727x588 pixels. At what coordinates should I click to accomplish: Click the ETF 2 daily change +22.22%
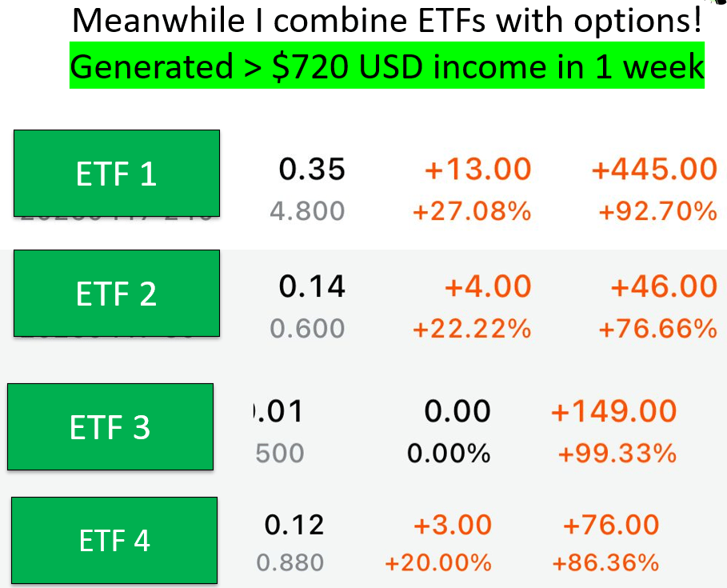click(x=472, y=329)
